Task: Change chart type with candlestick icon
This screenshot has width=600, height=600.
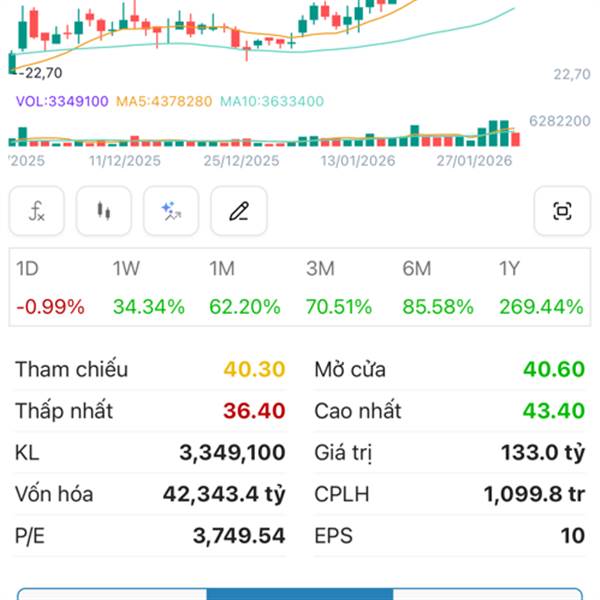Action: pos(104,211)
